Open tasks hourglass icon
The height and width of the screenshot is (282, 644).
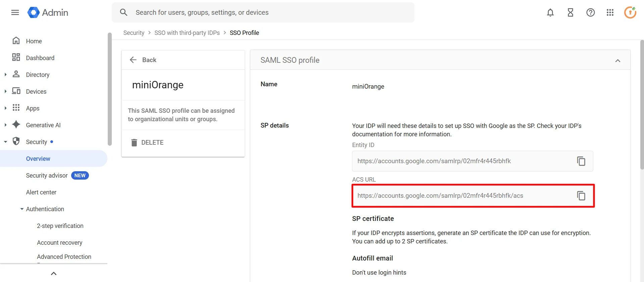pyautogui.click(x=571, y=12)
